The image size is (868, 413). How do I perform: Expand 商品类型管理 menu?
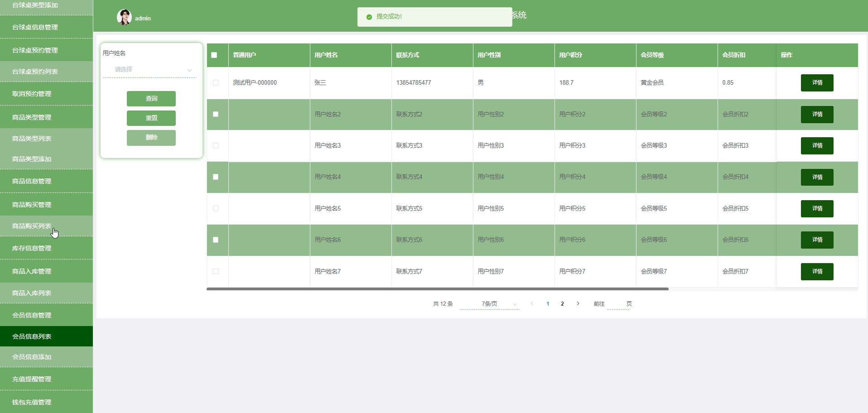(46, 117)
